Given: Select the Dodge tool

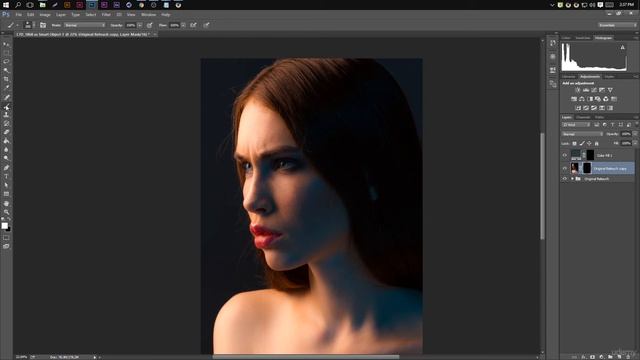Looking at the screenshot, I should [6, 158].
